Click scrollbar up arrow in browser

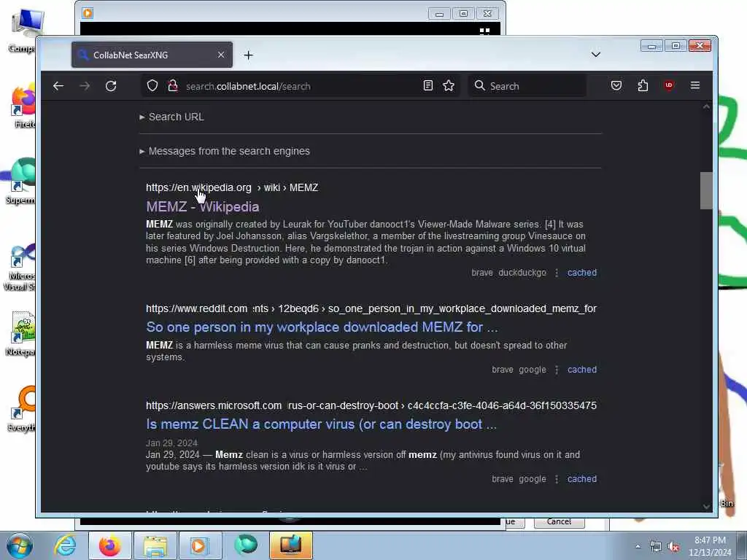pos(706,107)
